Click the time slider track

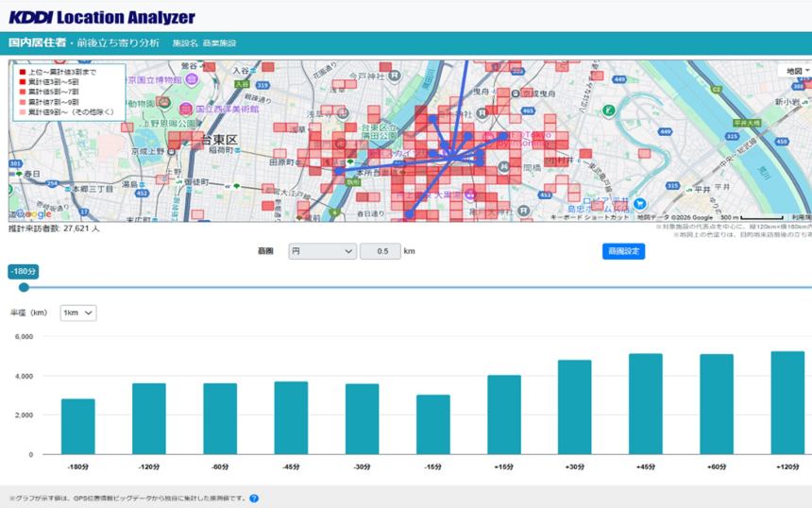pos(417,287)
